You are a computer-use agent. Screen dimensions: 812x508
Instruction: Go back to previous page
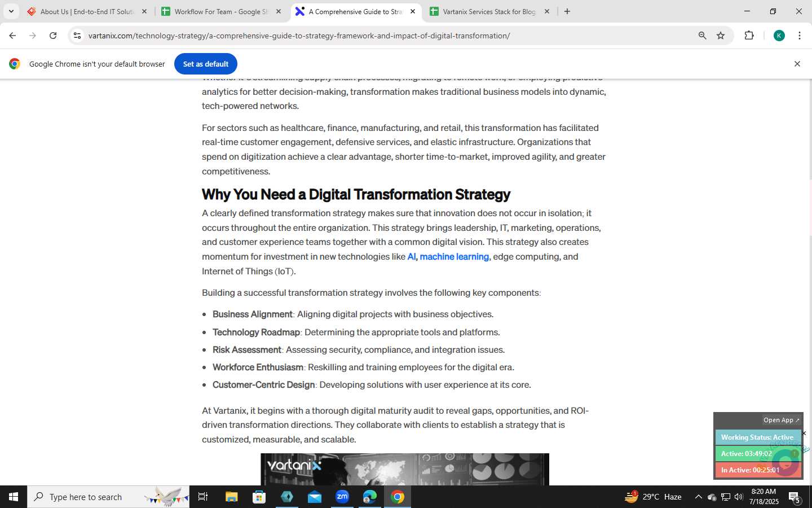coord(12,36)
